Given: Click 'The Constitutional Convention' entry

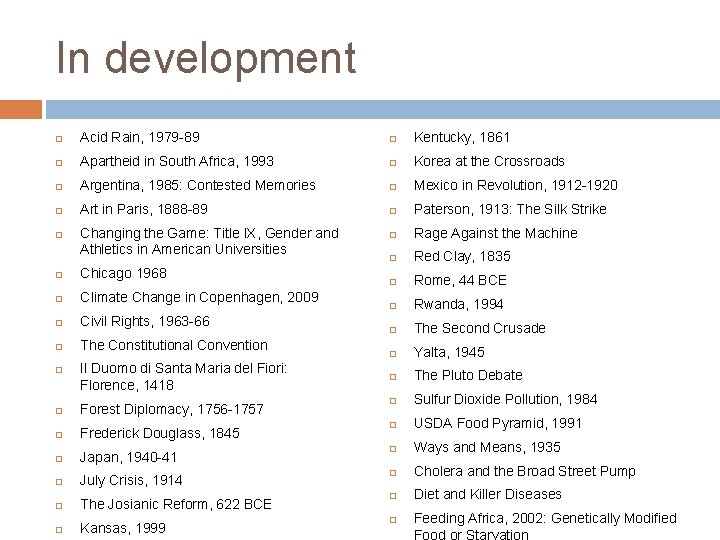Looking at the screenshot, I should (x=174, y=345).
